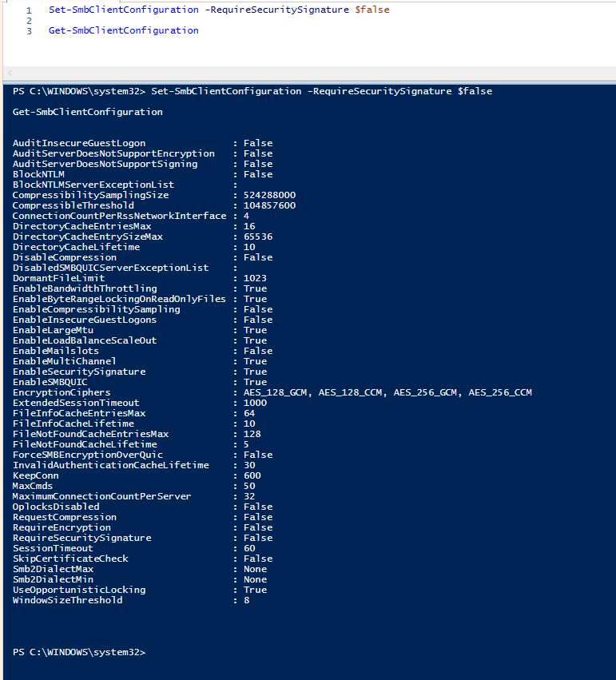The image size is (616, 680).
Task: Click the RequireSecuritySignature row in console output
Action: 81,538
